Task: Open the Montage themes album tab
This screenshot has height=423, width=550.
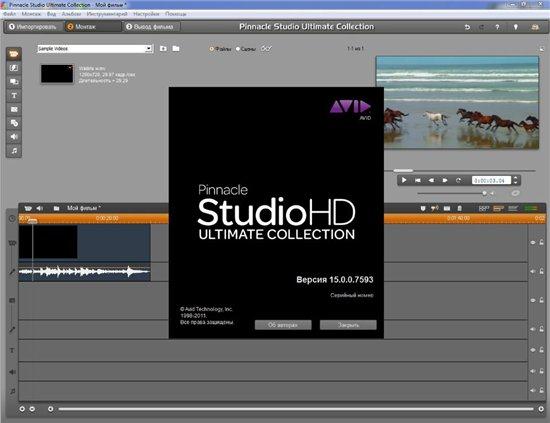Action: click(x=14, y=81)
